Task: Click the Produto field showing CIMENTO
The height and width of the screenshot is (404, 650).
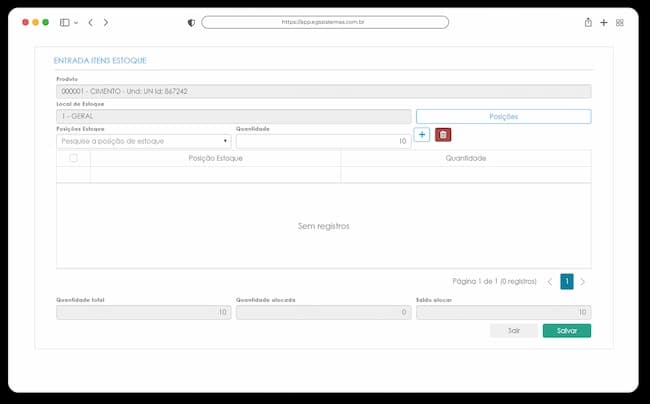Action: pyautogui.click(x=324, y=92)
